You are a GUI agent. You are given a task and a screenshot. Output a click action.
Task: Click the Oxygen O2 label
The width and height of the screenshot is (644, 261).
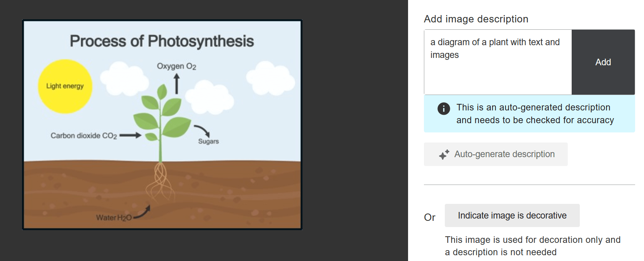point(176,66)
